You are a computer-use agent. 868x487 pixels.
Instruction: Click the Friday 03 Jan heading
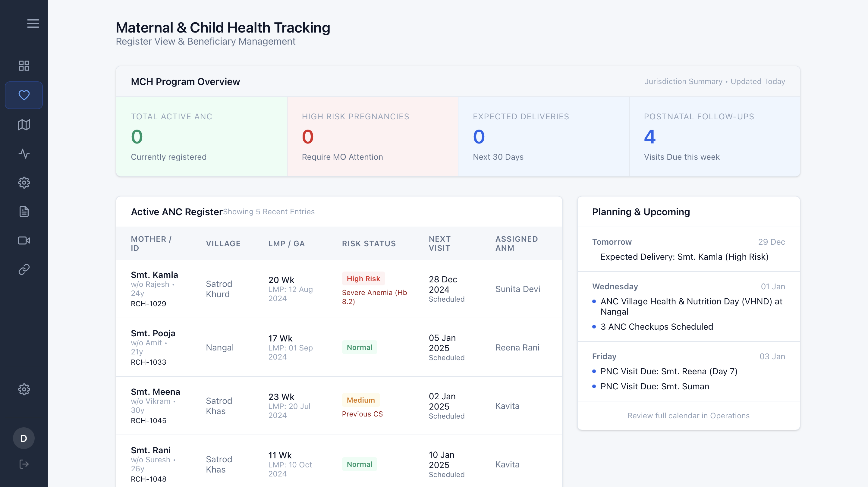(688, 357)
